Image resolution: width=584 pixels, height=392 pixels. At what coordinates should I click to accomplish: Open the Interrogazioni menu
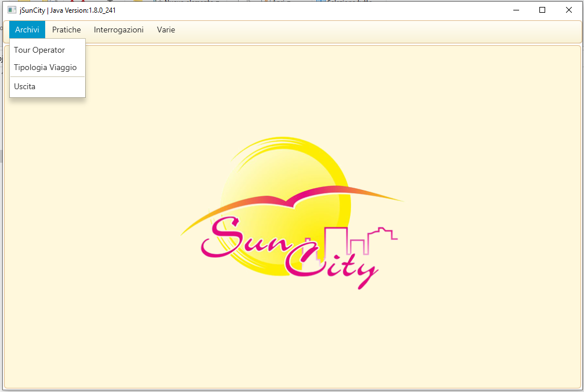pyautogui.click(x=118, y=30)
